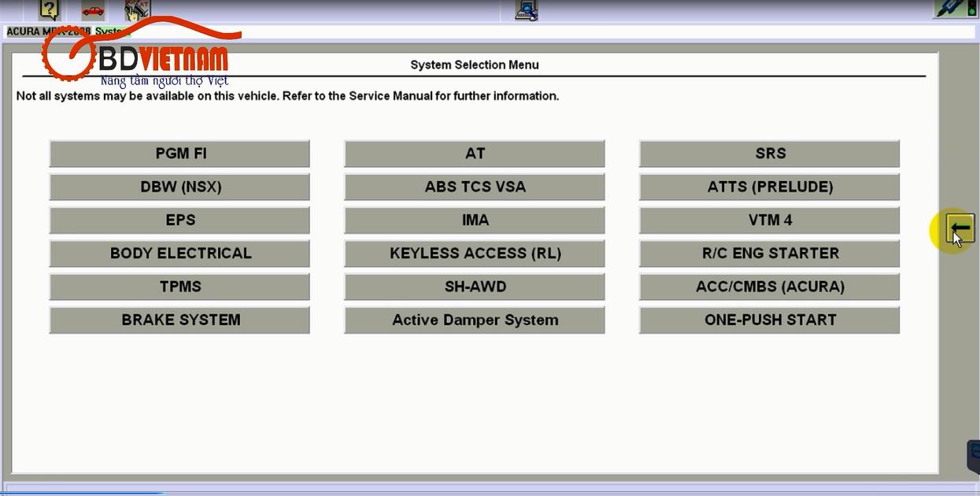
Task: Open BRAKE SYSTEM menu
Action: click(179, 320)
